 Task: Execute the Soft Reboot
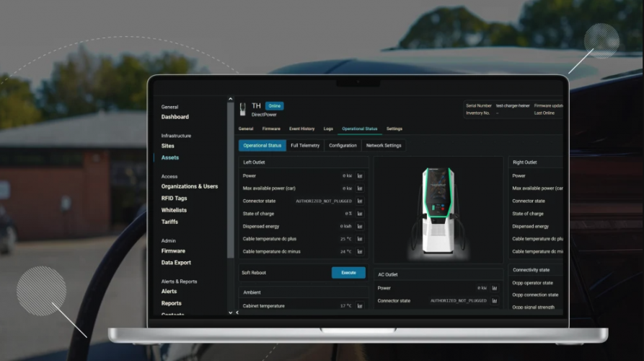pyautogui.click(x=348, y=273)
